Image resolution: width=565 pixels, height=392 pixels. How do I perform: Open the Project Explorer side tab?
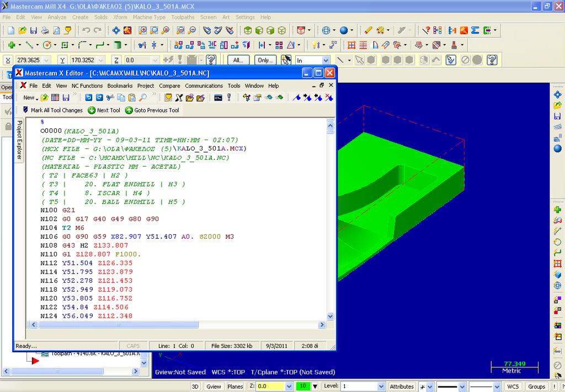(19, 139)
